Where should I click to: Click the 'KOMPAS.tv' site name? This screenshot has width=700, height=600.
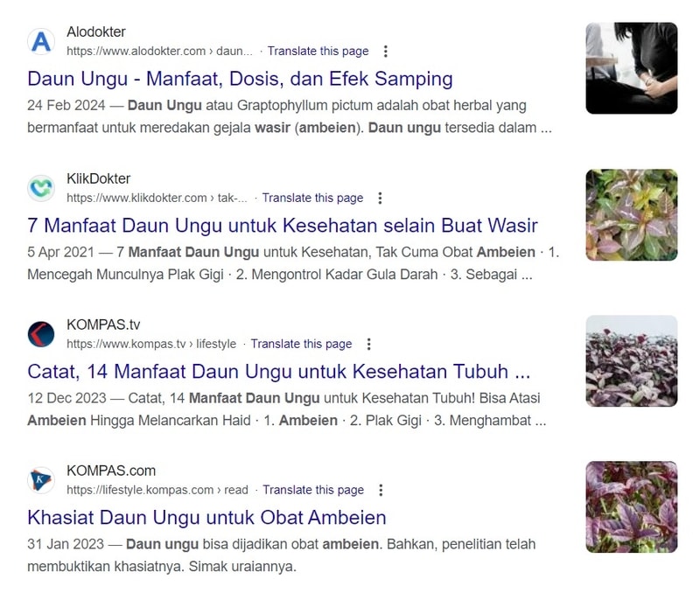pos(103,324)
